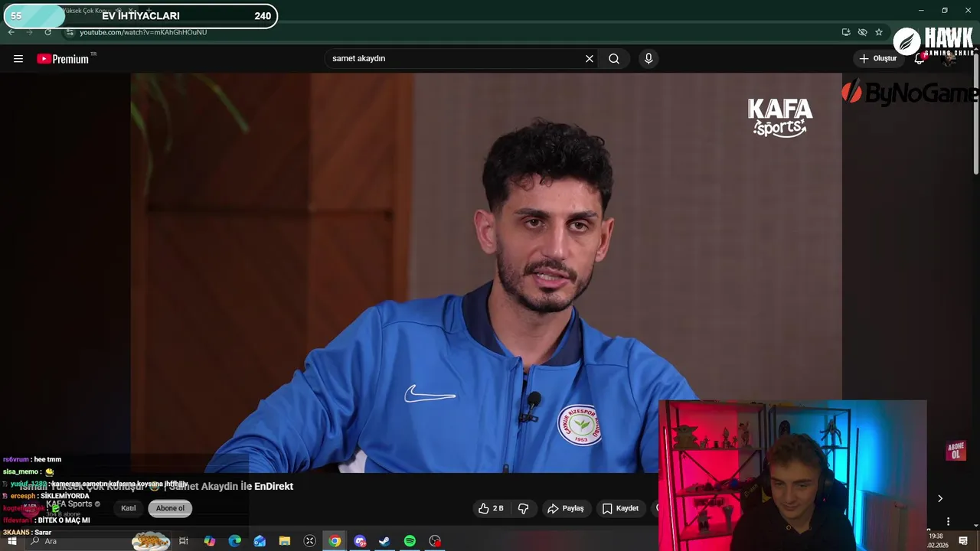The height and width of the screenshot is (551, 980).
Task: Open Copilot from the taskbar
Action: [x=209, y=541]
